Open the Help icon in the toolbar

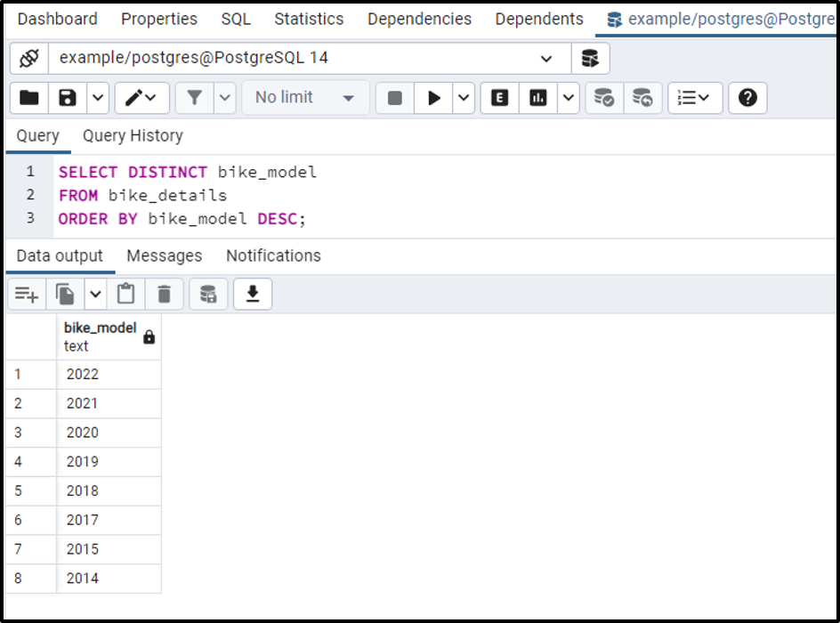tap(747, 98)
